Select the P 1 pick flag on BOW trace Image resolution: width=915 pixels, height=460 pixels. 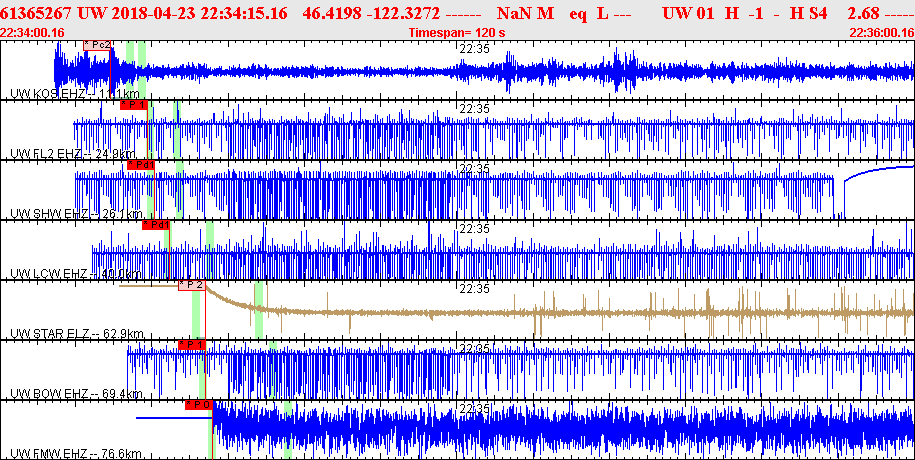coord(192,344)
